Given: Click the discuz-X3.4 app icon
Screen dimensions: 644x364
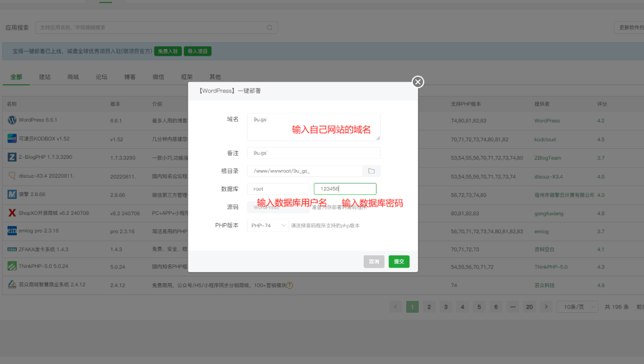Looking at the screenshot, I should pos(12,176).
